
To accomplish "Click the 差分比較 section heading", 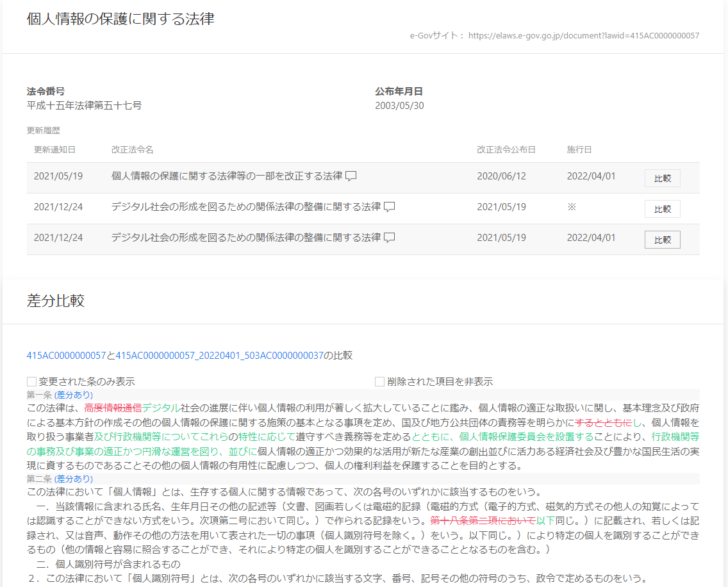I will (x=56, y=301).
